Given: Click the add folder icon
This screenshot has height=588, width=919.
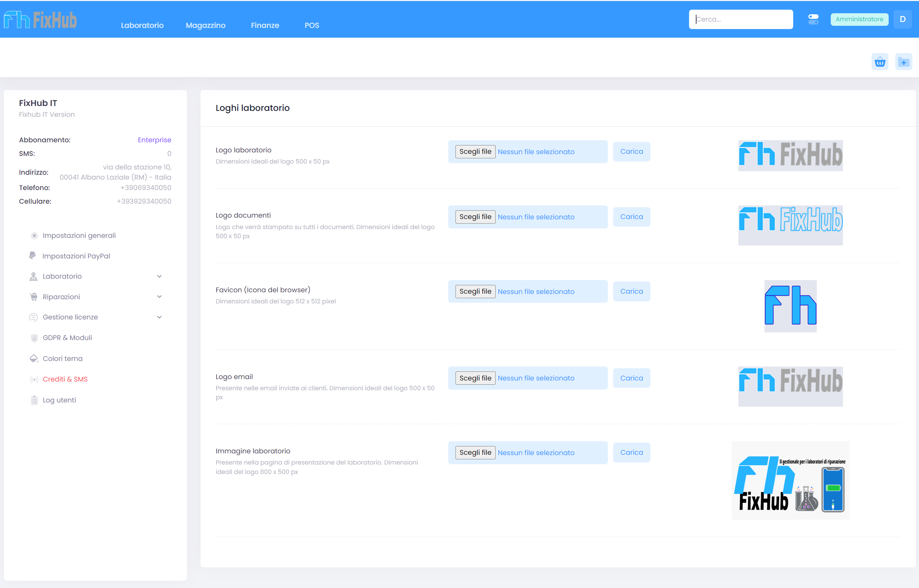Looking at the screenshot, I should tap(903, 62).
